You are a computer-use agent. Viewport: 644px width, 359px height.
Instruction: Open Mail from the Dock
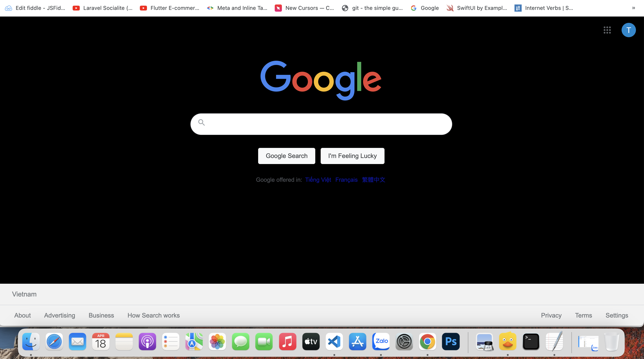(x=78, y=341)
